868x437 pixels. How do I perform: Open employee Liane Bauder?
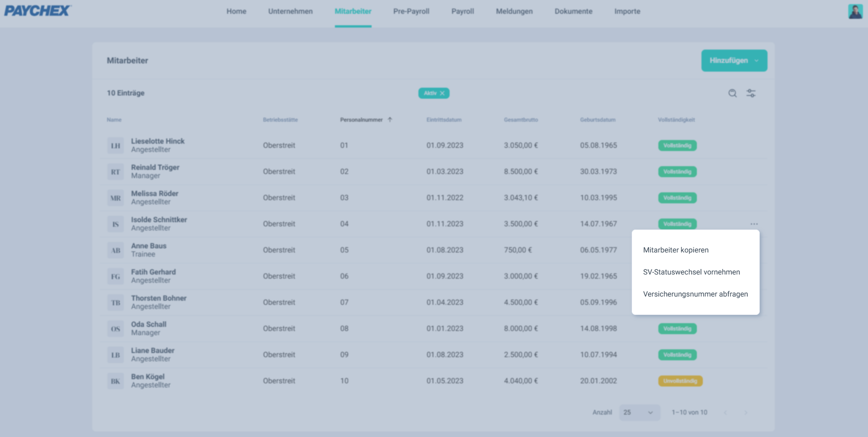click(153, 351)
